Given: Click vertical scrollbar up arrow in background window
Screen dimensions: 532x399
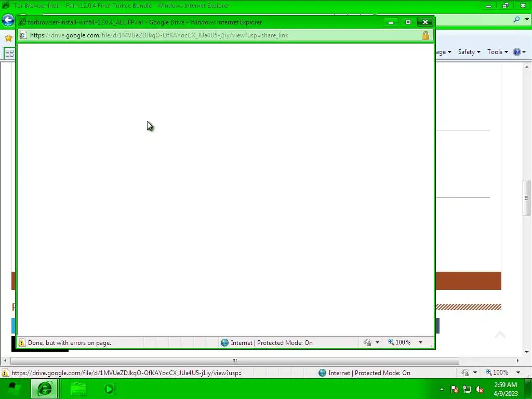Looking at the screenshot, I should [527, 67].
